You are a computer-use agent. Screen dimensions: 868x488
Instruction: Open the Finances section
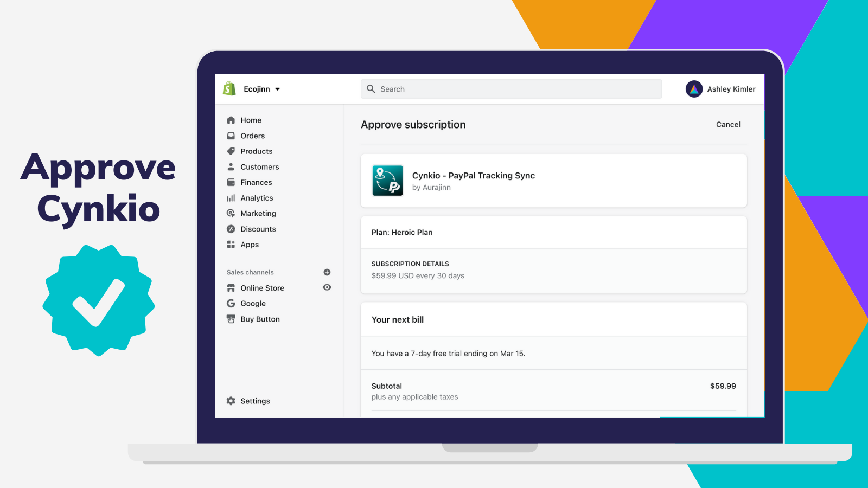[257, 183]
